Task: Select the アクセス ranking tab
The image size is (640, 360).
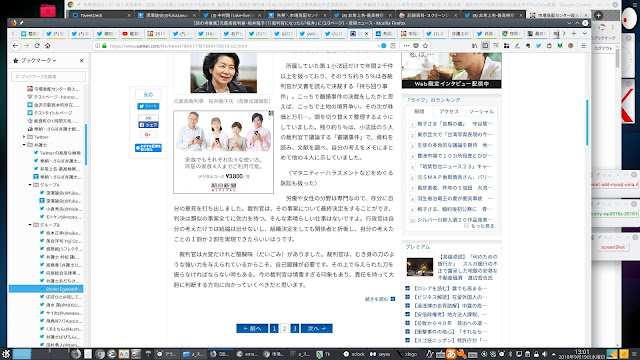Action: coord(449,111)
